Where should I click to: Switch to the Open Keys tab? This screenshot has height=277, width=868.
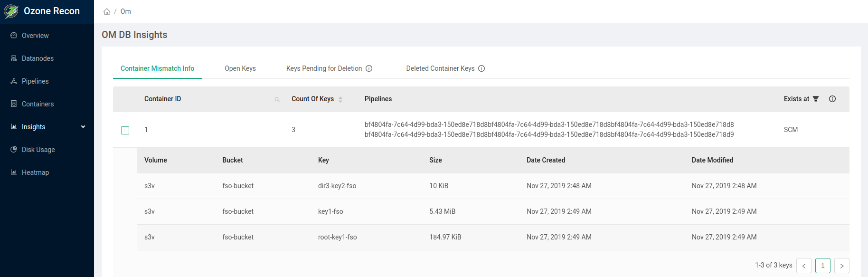coord(240,68)
